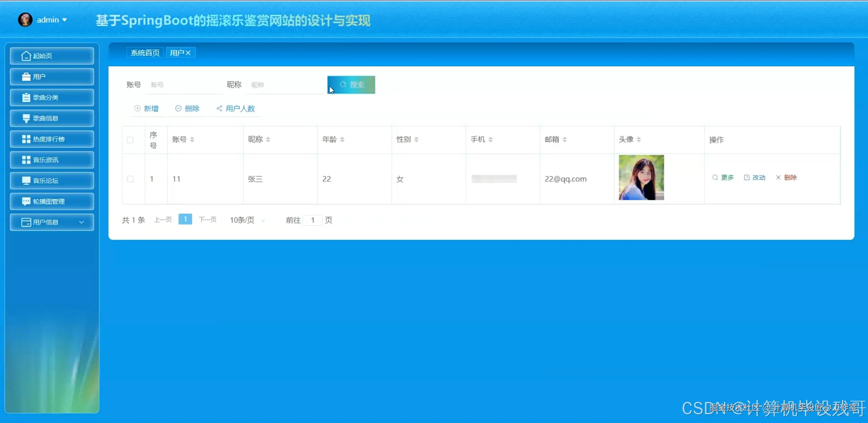
Task: Click the 音乐论坛 monitor icon
Action: 26,181
